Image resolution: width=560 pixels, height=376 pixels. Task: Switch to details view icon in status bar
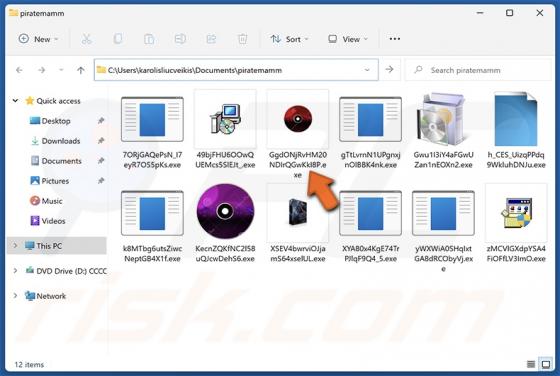(531, 364)
